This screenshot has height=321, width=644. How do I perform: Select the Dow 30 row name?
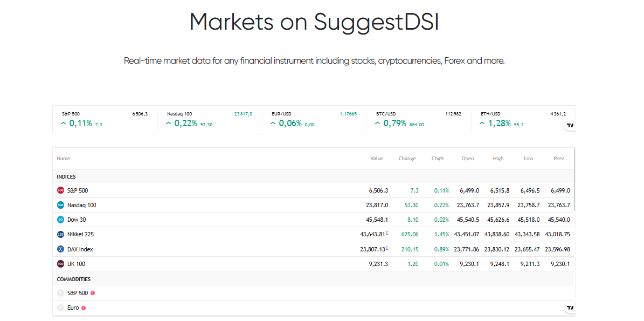coord(77,220)
